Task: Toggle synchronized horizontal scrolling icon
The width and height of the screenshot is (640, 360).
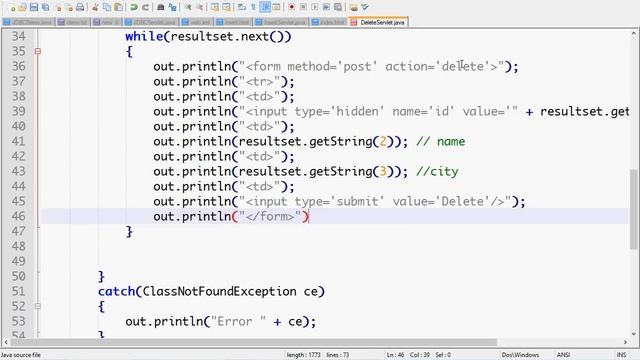Action: tap(227, 7)
